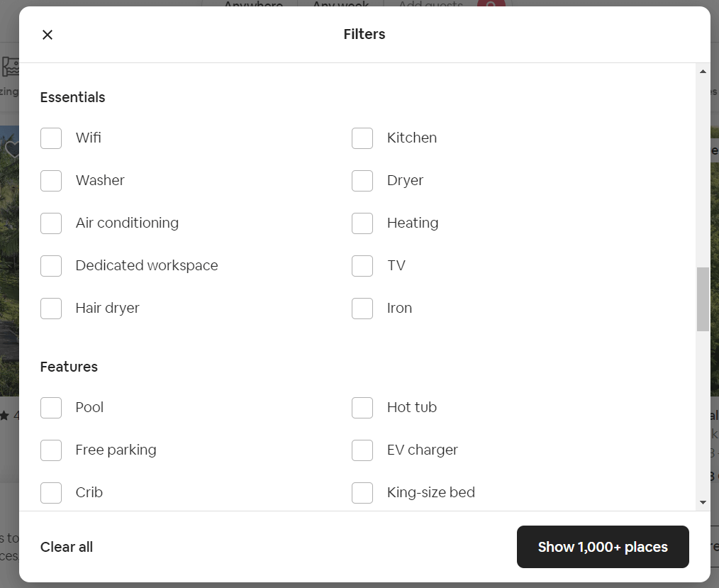The height and width of the screenshot is (588, 719).
Task: Select Hot tub feature checkbox
Action: pyautogui.click(x=362, y=408)
